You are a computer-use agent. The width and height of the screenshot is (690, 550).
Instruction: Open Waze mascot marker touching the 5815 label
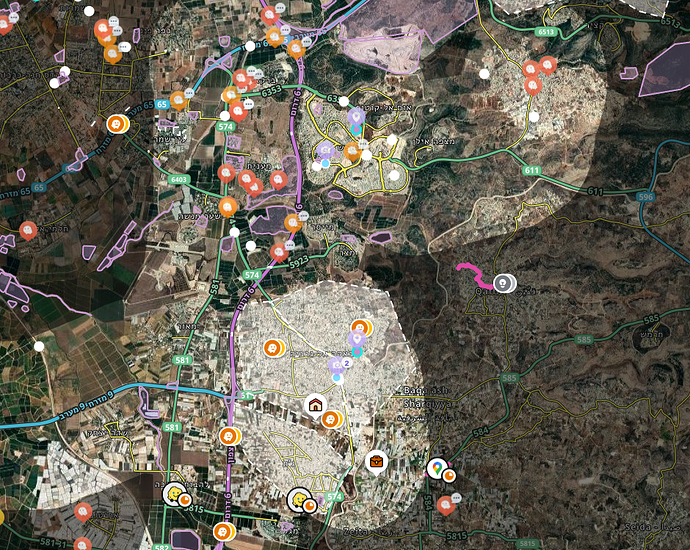(x=176, y=494)
